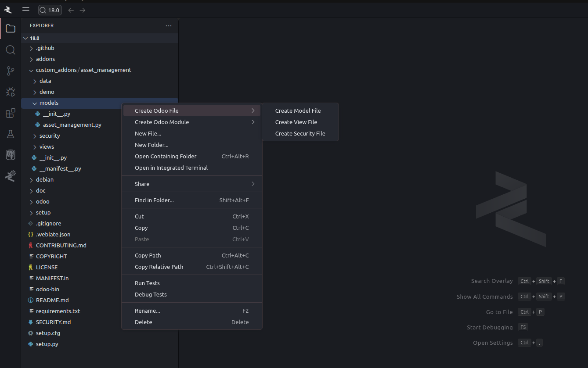Open the Run and Debug view
The image size is (588, 368).
tap(11, 92)
